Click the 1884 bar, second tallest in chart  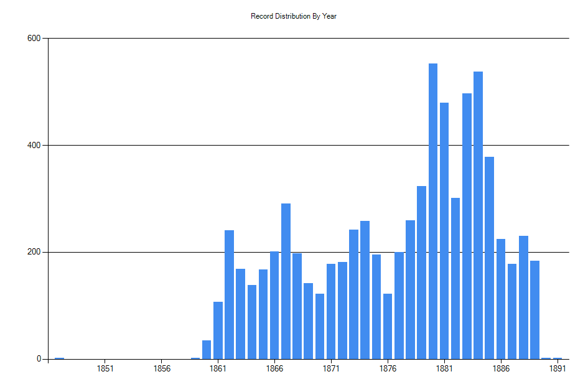pos(478,215)
